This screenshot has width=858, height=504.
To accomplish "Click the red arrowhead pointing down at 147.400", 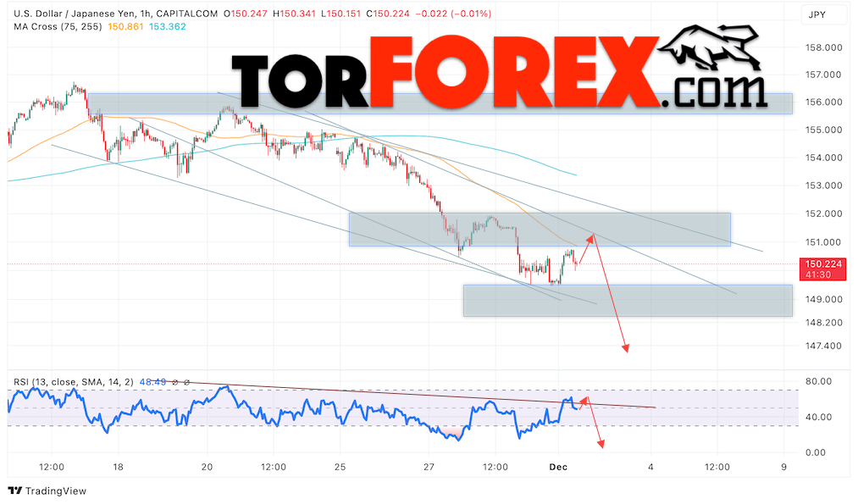I will point(625,348).
